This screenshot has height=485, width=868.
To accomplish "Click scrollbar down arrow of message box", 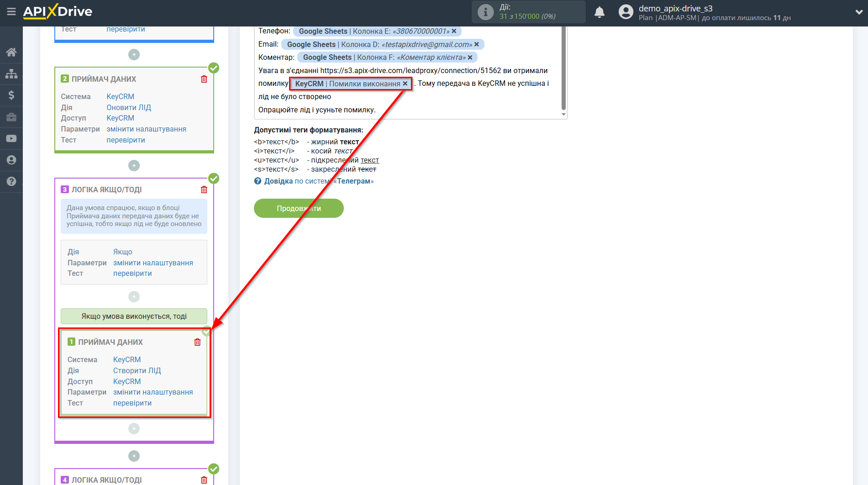I will (x=563, y=115).
